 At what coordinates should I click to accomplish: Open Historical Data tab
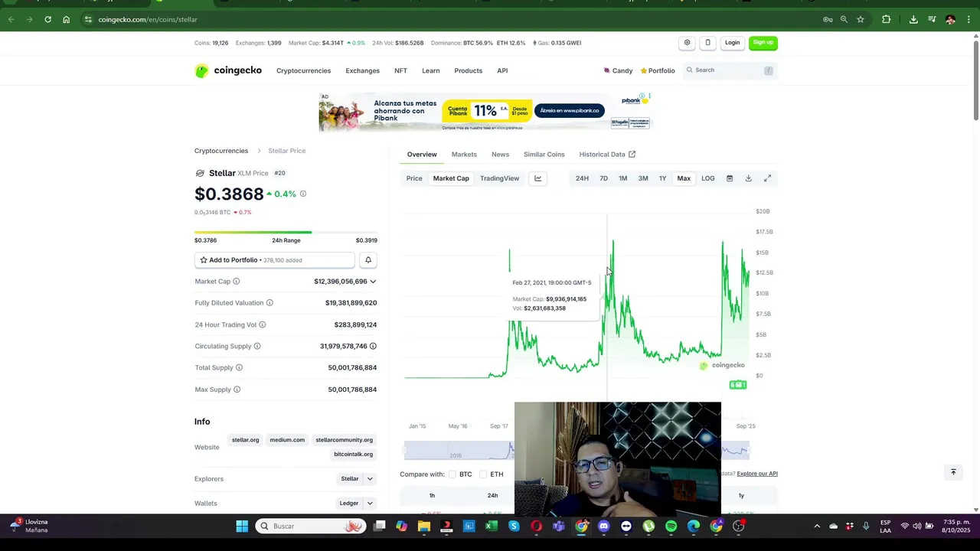(607, 155)
